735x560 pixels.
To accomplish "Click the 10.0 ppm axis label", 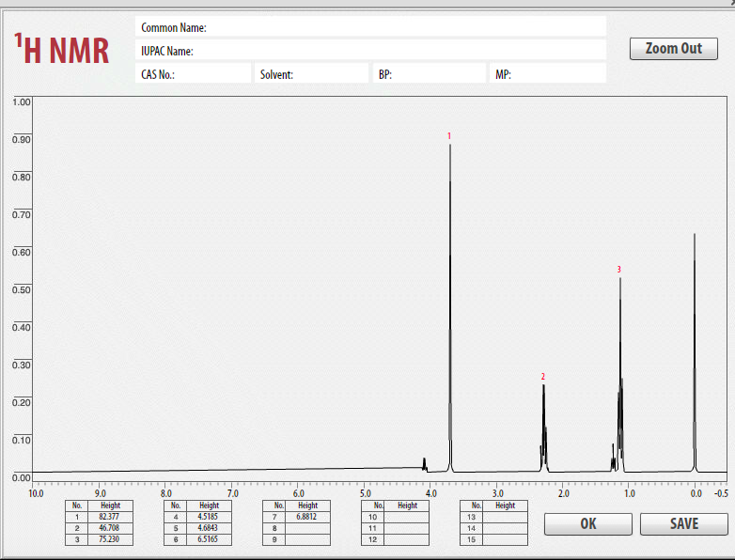I will (x=36, y=493).
